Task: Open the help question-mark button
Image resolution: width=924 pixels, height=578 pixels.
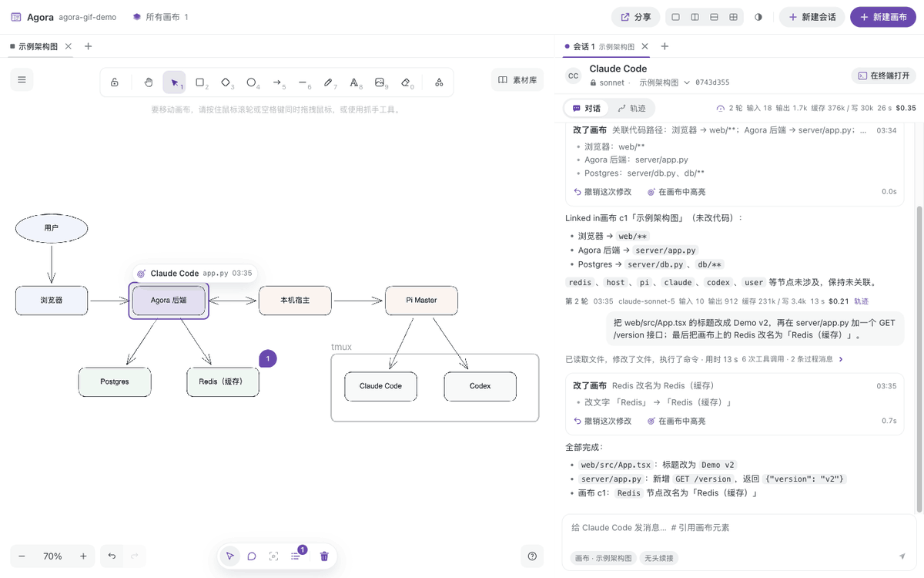Action: click(x=532, y=556)
